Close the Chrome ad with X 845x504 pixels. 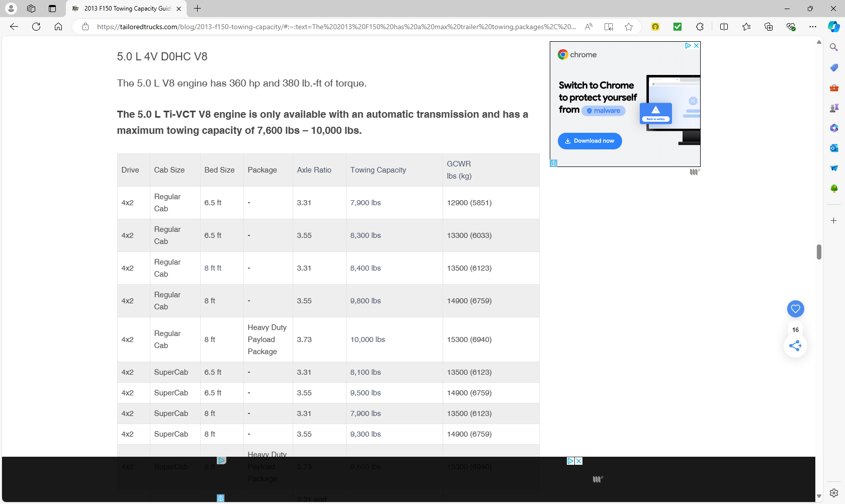click(696, 45)
